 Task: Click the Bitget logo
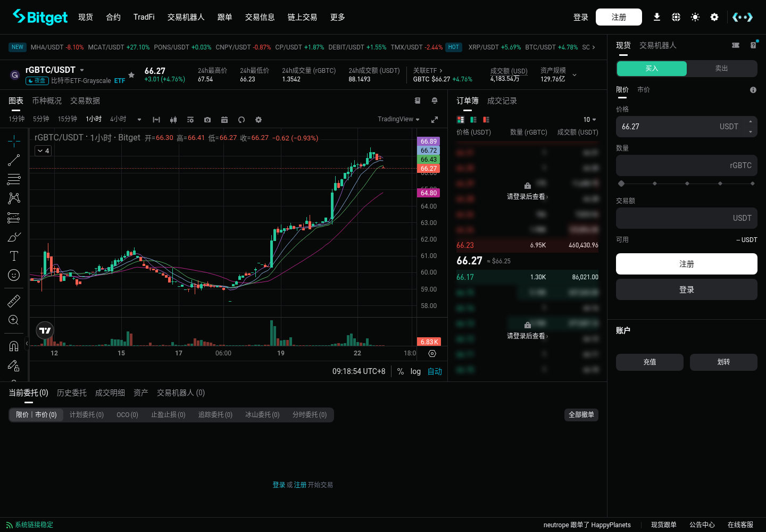click(40, 17)
